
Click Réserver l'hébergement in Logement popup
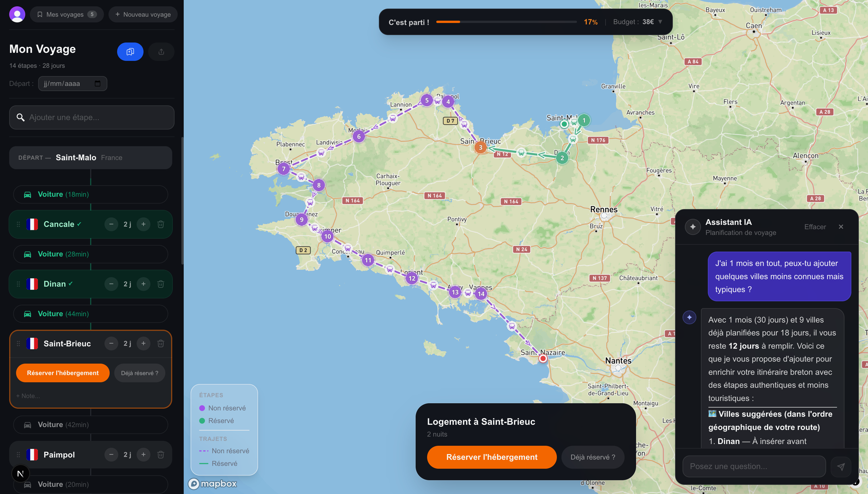click(492, 457)
